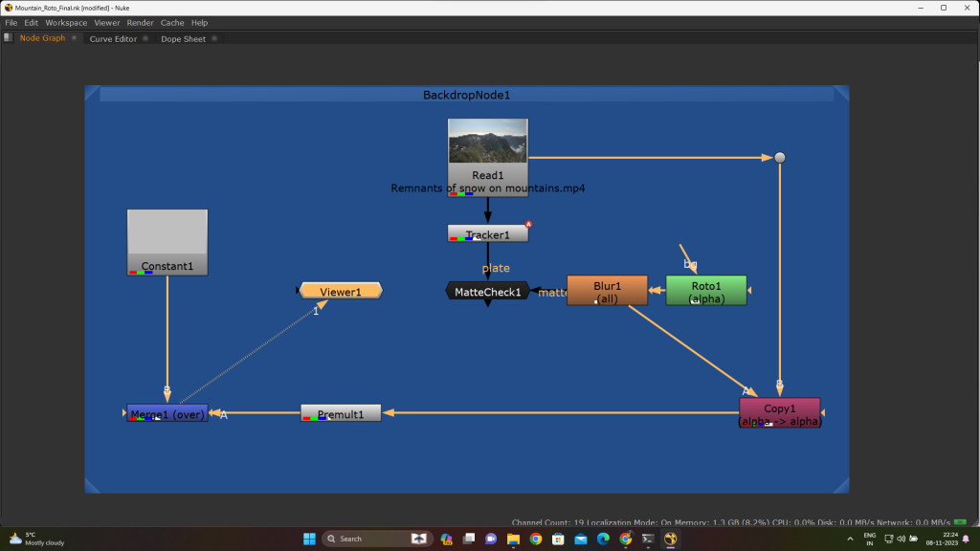The width and height of the screenshot is (980, 551).
Task: Select the Merge1 (over) node
Action: pyautogui.click(x=167, y=413)
